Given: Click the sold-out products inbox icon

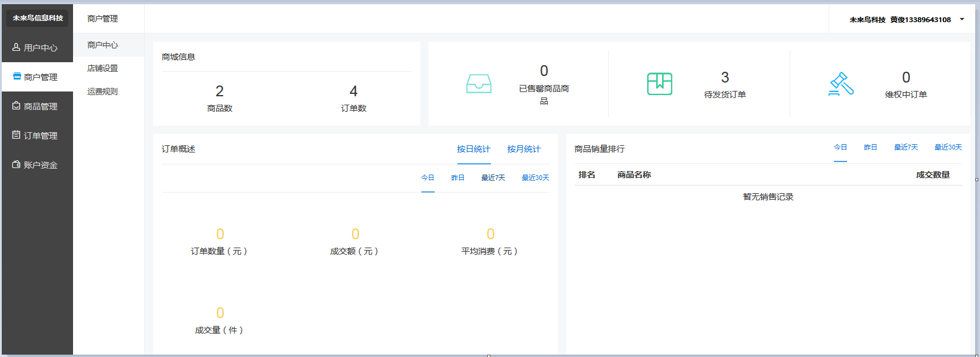Looking at the screenshot, I should pyautogui.click(x=479, y=84).
